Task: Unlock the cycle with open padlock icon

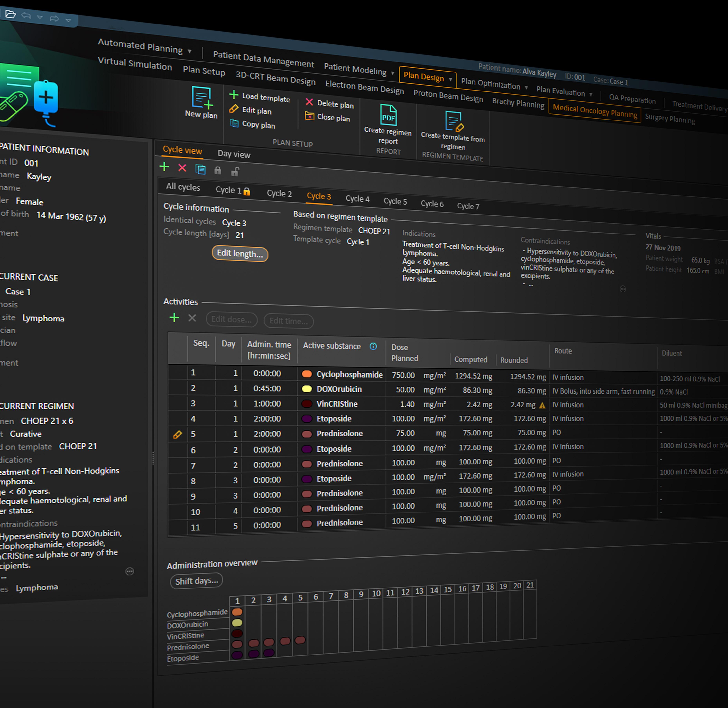Action: [235, 172]
